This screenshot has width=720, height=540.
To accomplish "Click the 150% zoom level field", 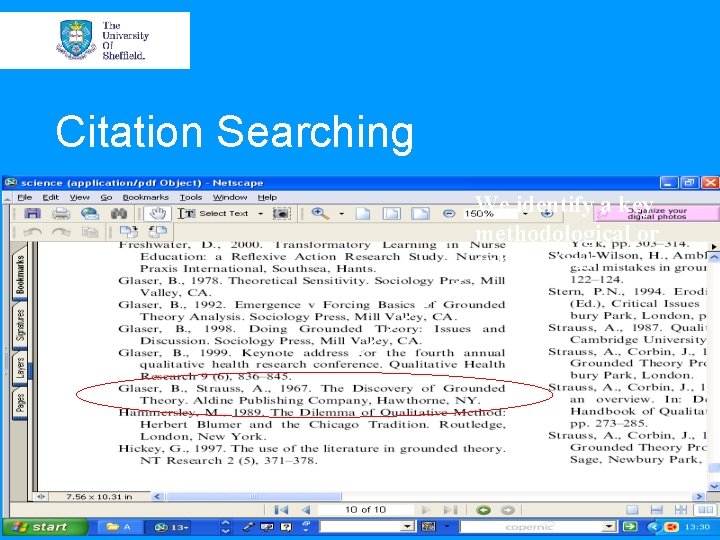I will click(x=490, y=214).
